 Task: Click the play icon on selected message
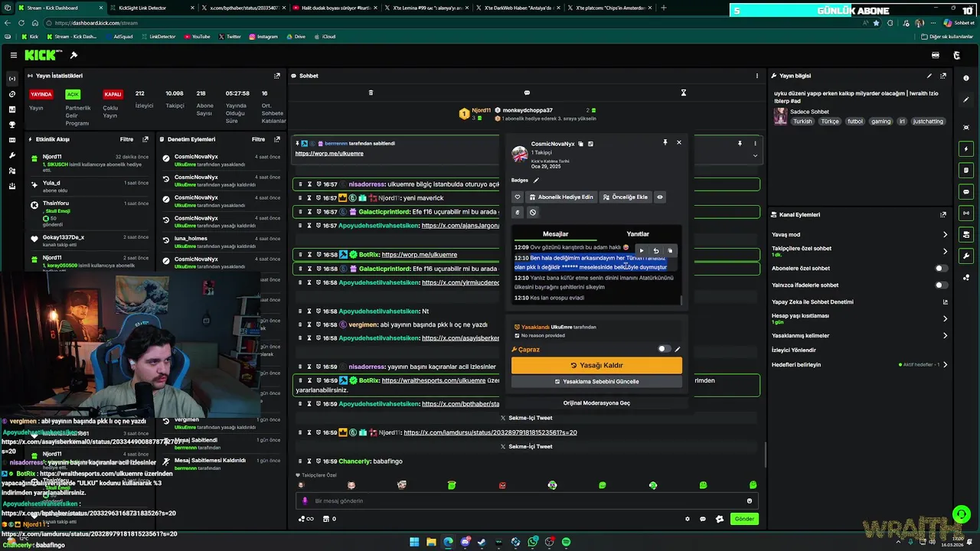coord(642,251)
